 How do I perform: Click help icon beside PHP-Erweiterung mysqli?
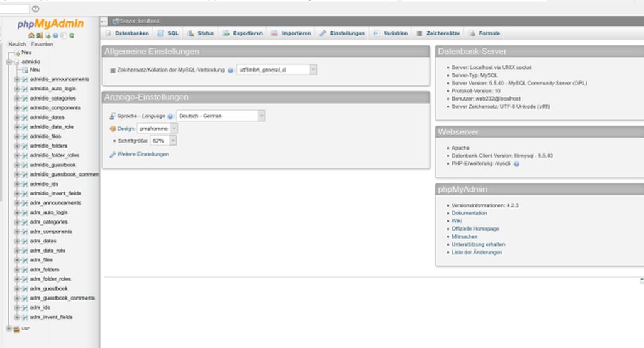[516, 164]
